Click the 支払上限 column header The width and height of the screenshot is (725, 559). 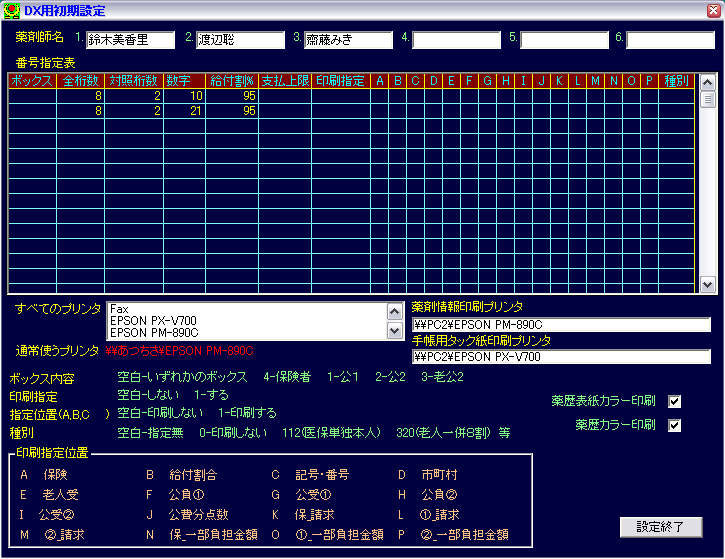tap(285, 81)
